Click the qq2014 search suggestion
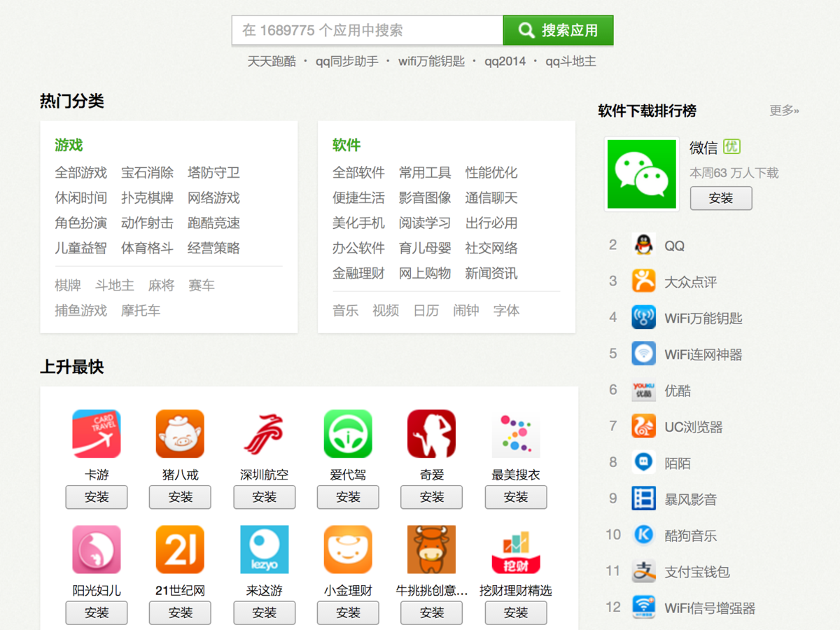The image size is (840, 630). coord(505,61)
